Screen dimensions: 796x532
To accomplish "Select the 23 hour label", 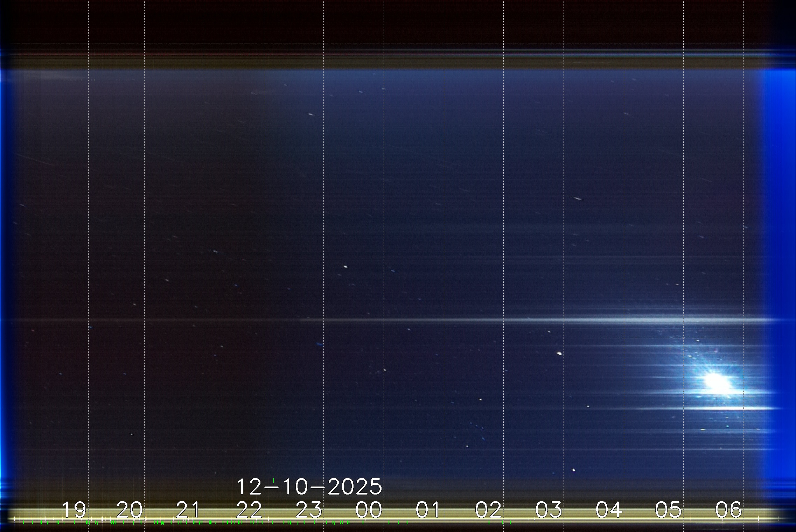I will click(308, 510).
